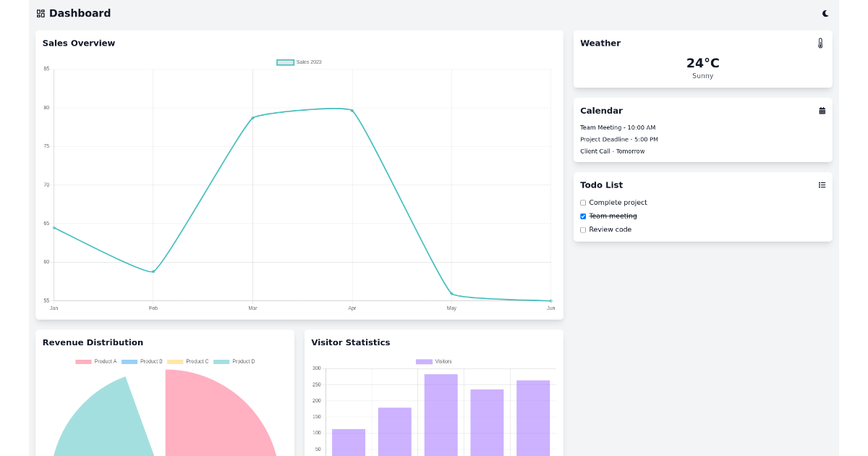Check the Review code checkbox
Screen dimensions: 868x456
tap(583, 229)
